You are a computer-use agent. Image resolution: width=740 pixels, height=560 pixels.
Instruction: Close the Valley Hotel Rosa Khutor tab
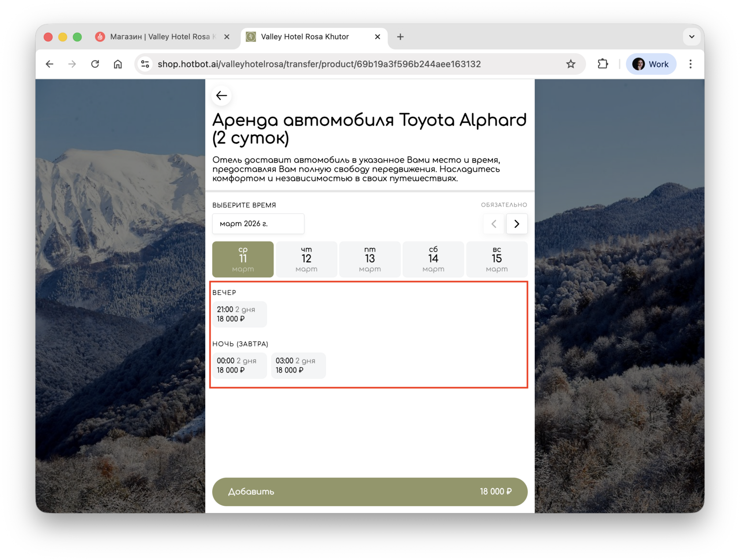tap(377, 37)
